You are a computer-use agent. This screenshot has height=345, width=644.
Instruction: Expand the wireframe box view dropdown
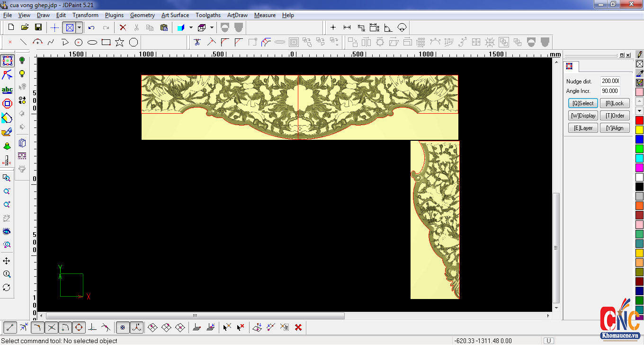pos(212,27)
